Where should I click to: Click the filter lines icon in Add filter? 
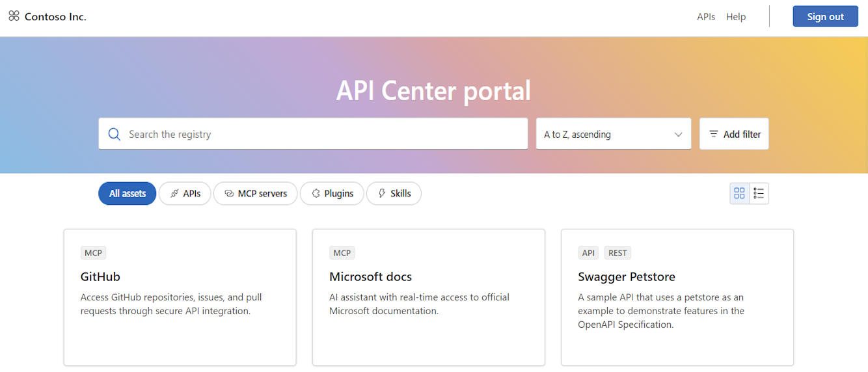(714, 134)
